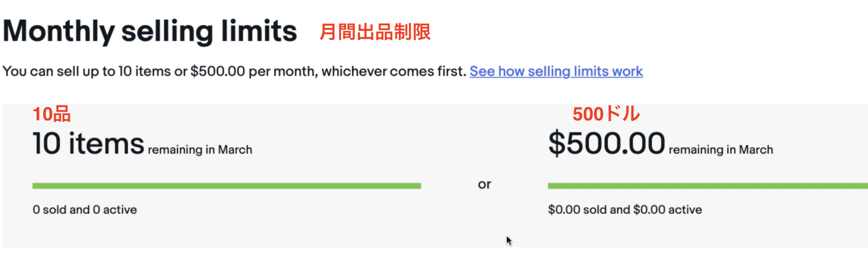The width and height of the screenshot is (868, 278).
Task: Click the "Monthly selling limits" heading
Action: tap(150, 31)
